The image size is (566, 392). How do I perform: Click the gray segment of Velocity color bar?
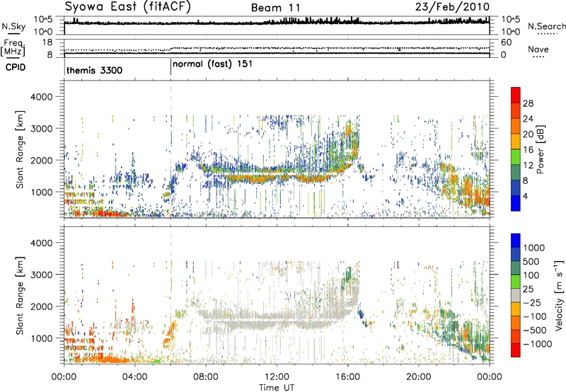point(516,295)
